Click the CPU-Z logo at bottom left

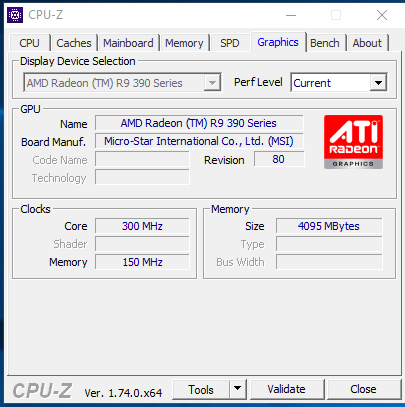click(x=42, y=390)
